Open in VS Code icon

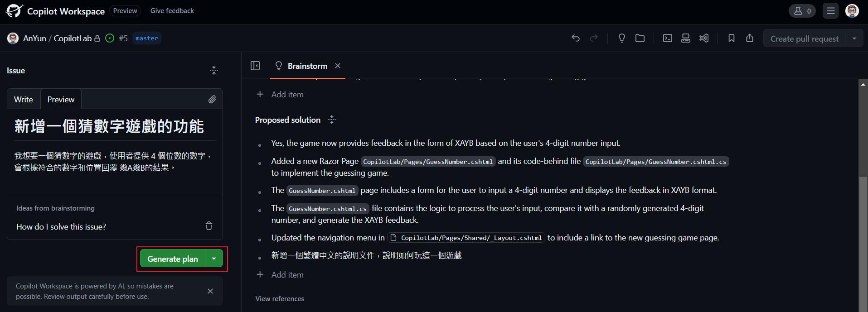(704, 38)
